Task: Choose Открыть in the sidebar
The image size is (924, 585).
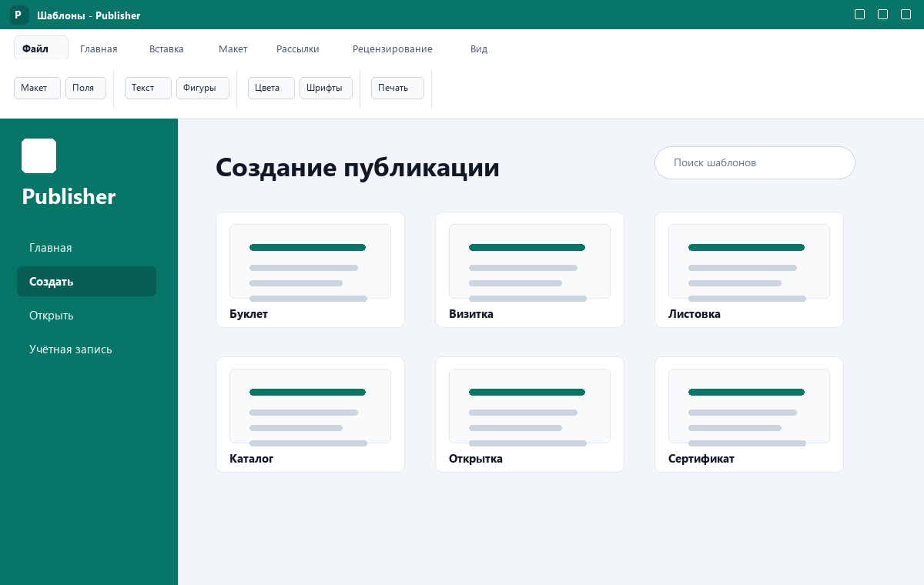Action: (86, 316)
